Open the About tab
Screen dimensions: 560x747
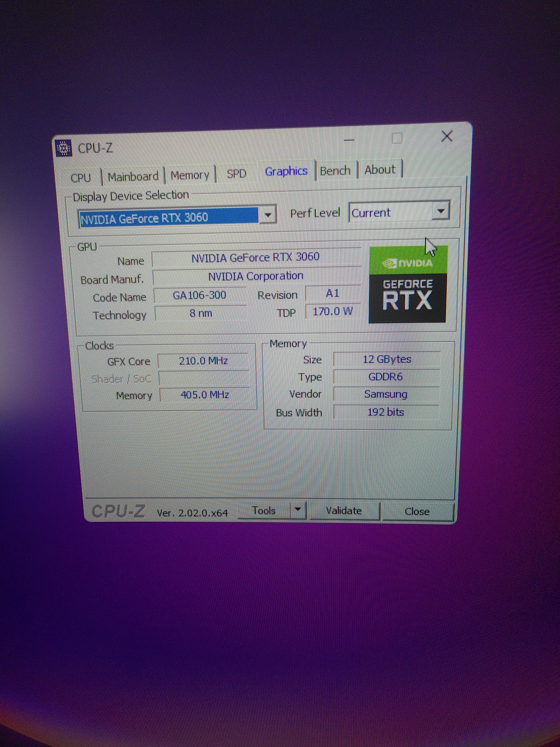tap(380, 170)
